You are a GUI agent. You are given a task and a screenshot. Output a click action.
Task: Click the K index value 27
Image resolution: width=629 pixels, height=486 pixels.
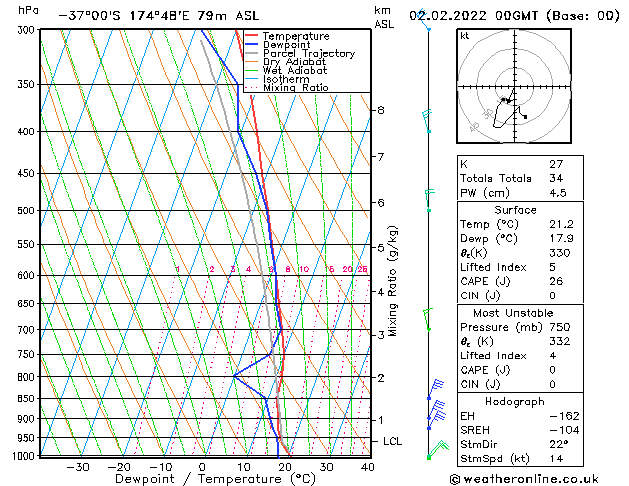[556, 164]
